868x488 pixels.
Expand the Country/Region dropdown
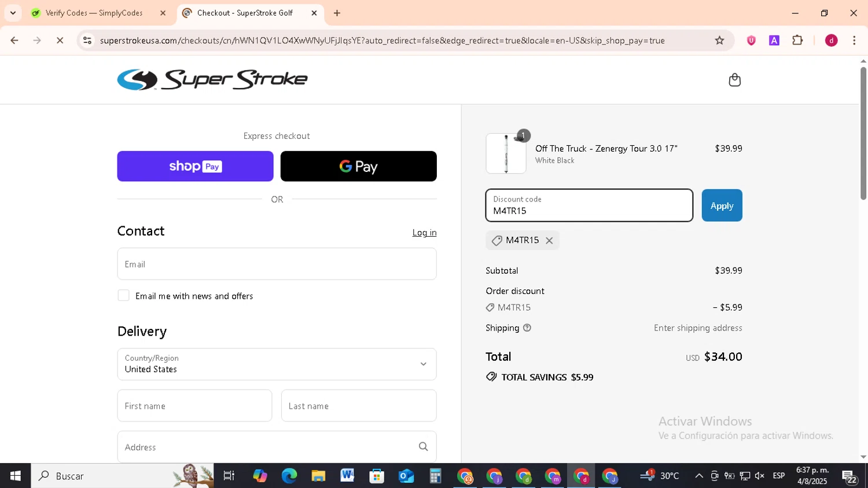(x=277, y=364)
